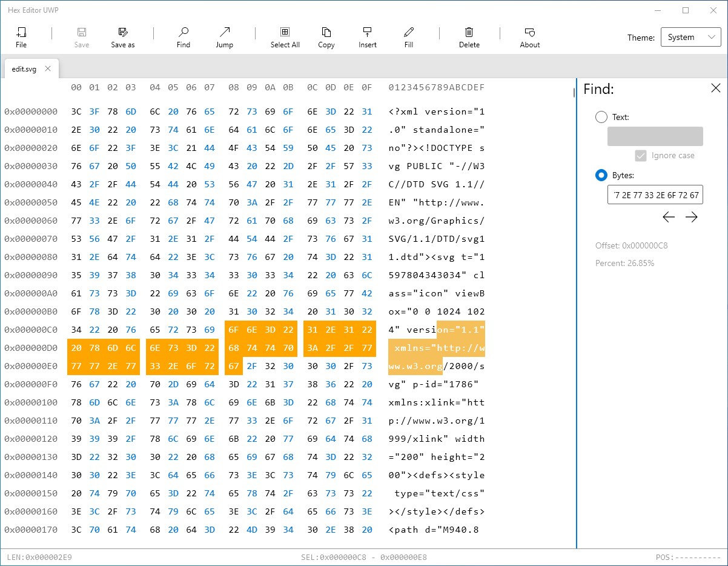The width and height of the screenshot is (728, 566).
Task: Expand the Theme dropdown
Action: pyautogui.click(x=691, y=38)
